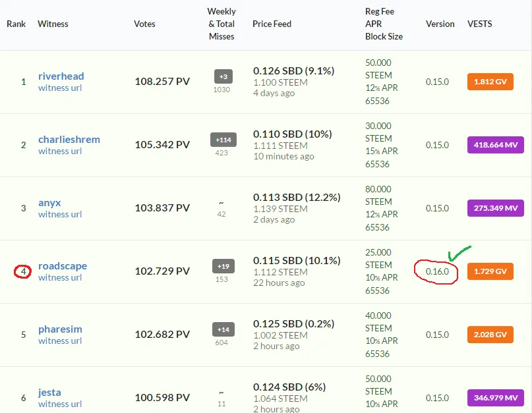
Task: Click the purple 275.349 MV vests badge
Action: pyautogui.click(x=496, y=208)
